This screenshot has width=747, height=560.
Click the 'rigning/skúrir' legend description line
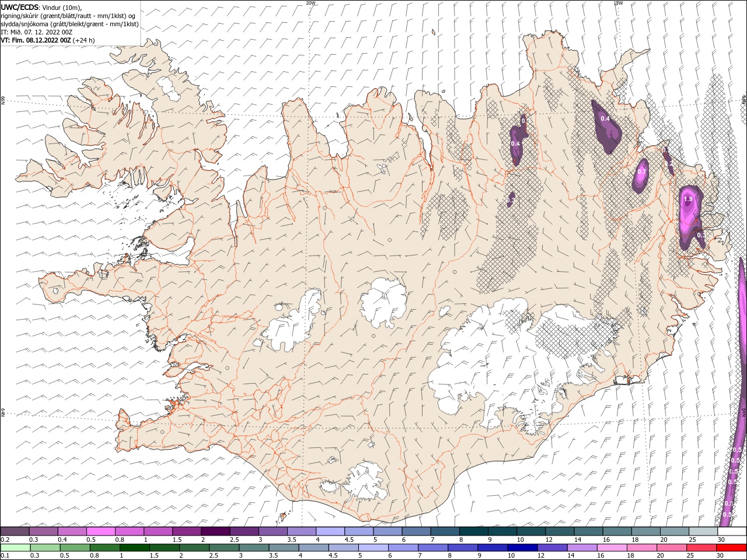pos(68,16)
